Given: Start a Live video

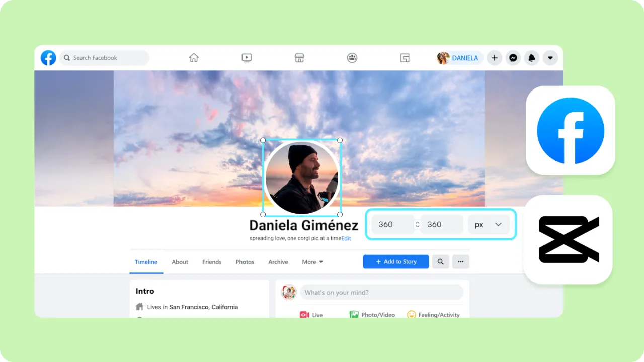Looking at the screenshot, I should coord(312,314).
